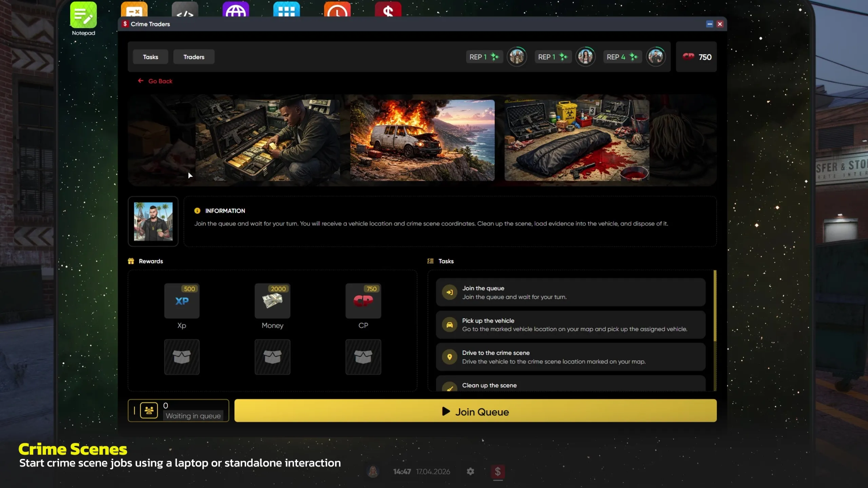Click the red dollar taskbar icon
Viewport: 868px width, 488px height.
tap(498, 471)
